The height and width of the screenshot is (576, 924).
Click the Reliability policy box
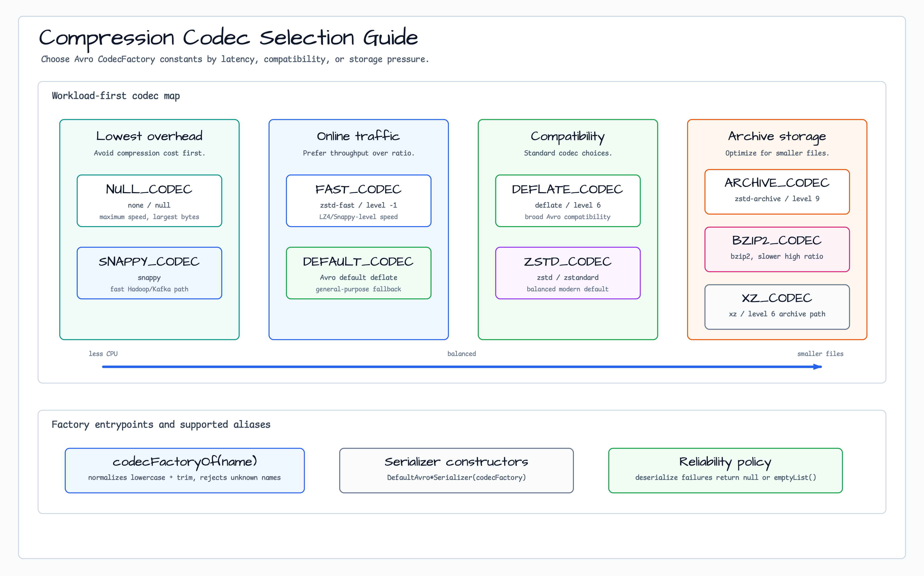726,471
